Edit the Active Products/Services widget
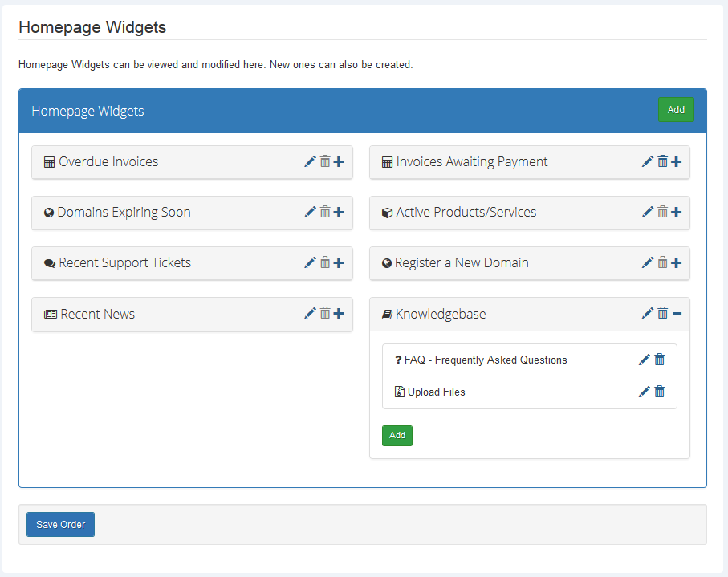Image resolution: width=728 pixels, height=577 pixels. coord(648,212)
